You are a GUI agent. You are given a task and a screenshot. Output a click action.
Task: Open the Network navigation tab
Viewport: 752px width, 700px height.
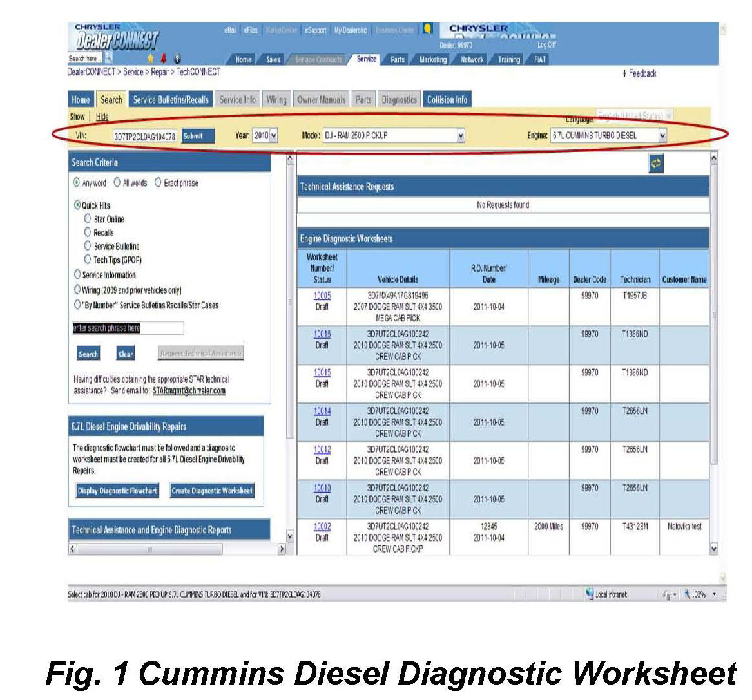click(472, 59)
